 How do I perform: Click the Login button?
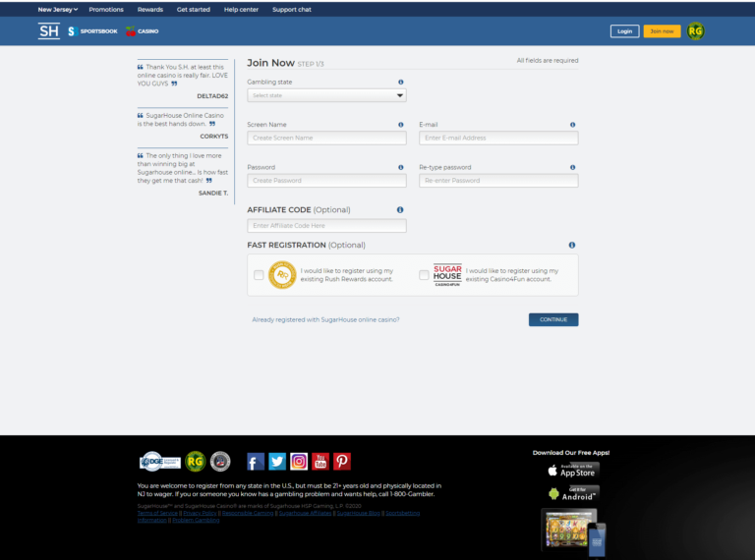pyautogui.click(x=624, y=31)
